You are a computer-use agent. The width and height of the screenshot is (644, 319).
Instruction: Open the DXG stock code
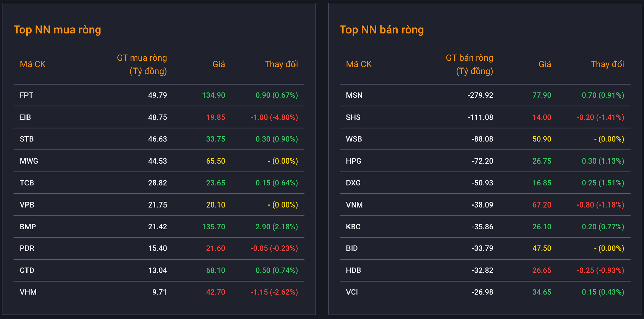353,183
